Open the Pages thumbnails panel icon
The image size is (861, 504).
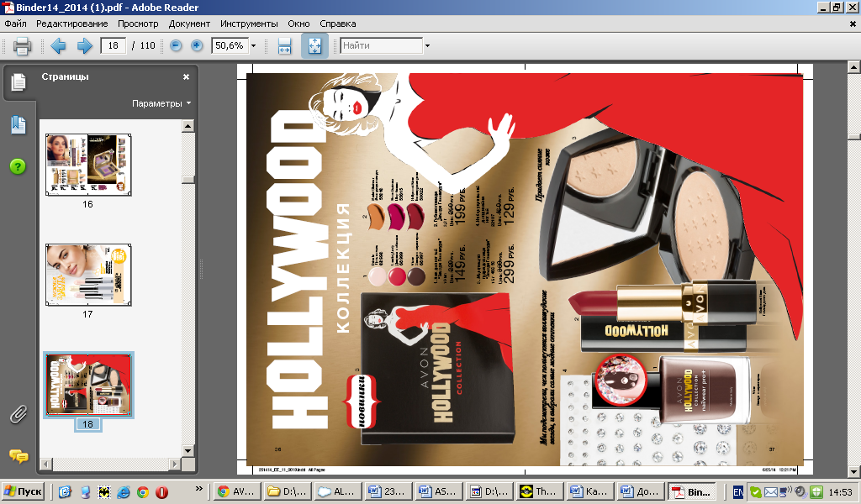(18, 82)
